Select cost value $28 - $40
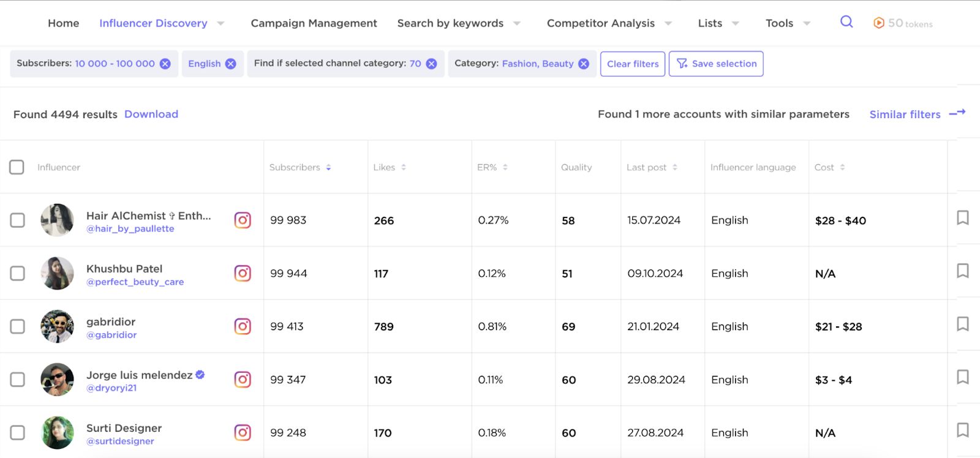Image resolution: width=980 pixels, height=458 pixels. point(840,220)
